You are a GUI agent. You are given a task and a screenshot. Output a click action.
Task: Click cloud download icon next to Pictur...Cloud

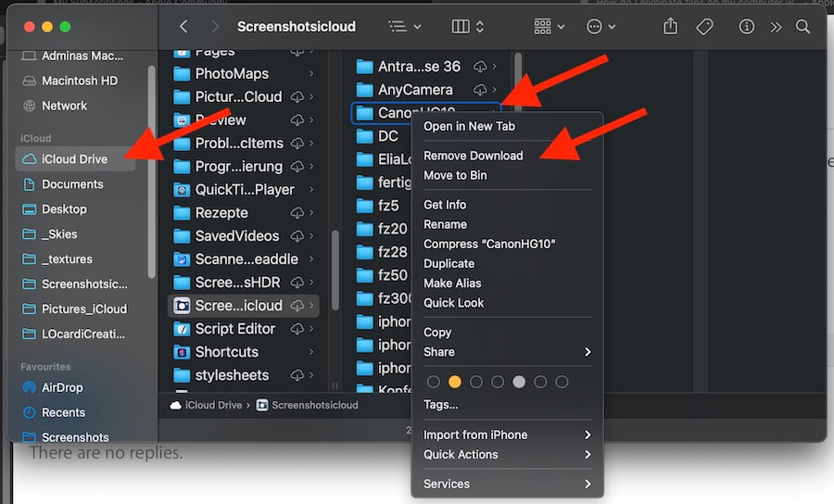click(x=297, y=96)
